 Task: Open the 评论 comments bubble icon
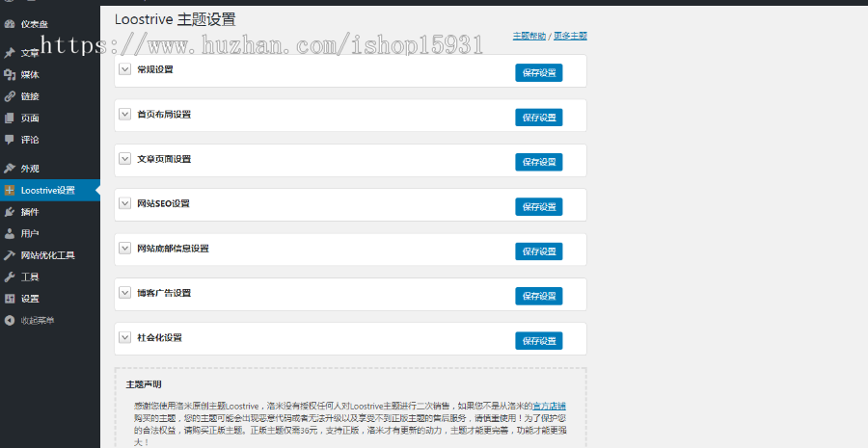[10, 140]
